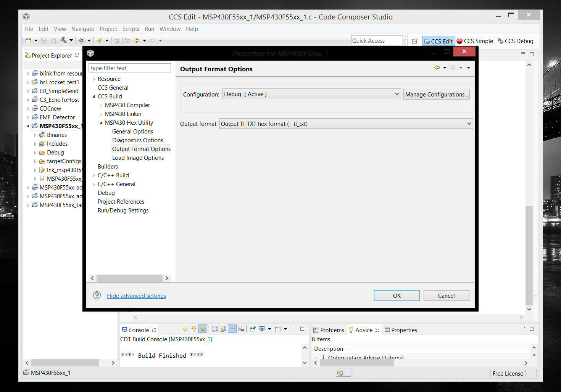Screen dimensions: 561x392
Task: Click the Quick Access field
Action: (x=377, y=40)
